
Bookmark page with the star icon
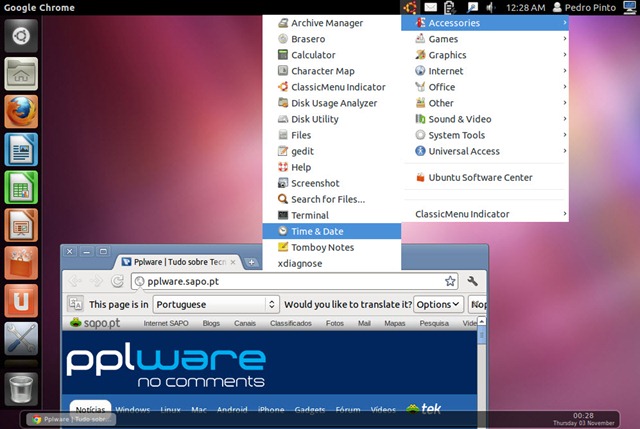(x=450, y=281)
